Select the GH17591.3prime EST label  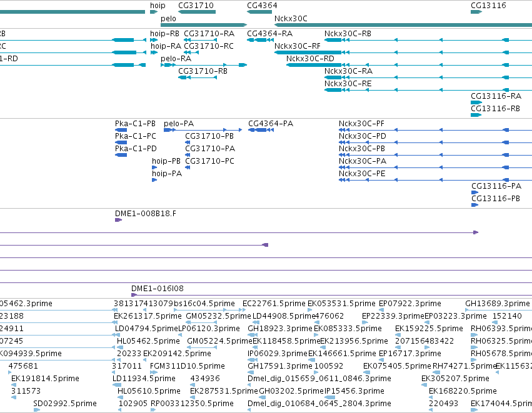pos(280,367)
